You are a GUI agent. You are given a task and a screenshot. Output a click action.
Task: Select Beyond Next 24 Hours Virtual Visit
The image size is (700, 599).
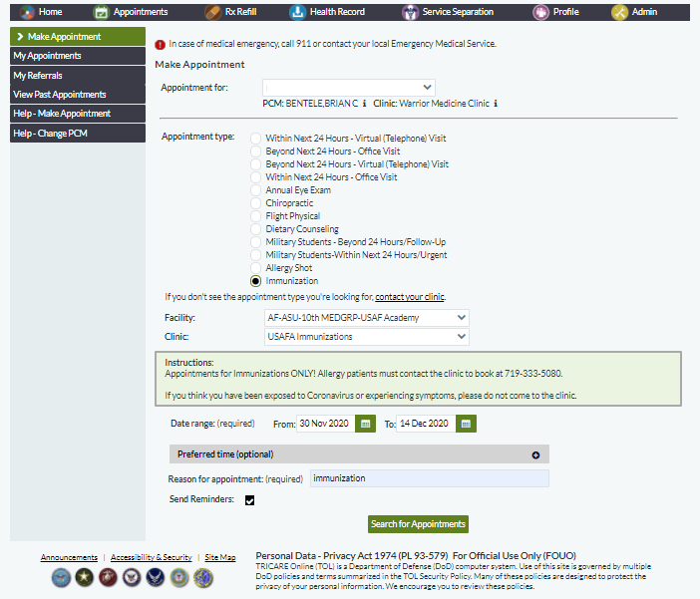click(x=255, y=164)
